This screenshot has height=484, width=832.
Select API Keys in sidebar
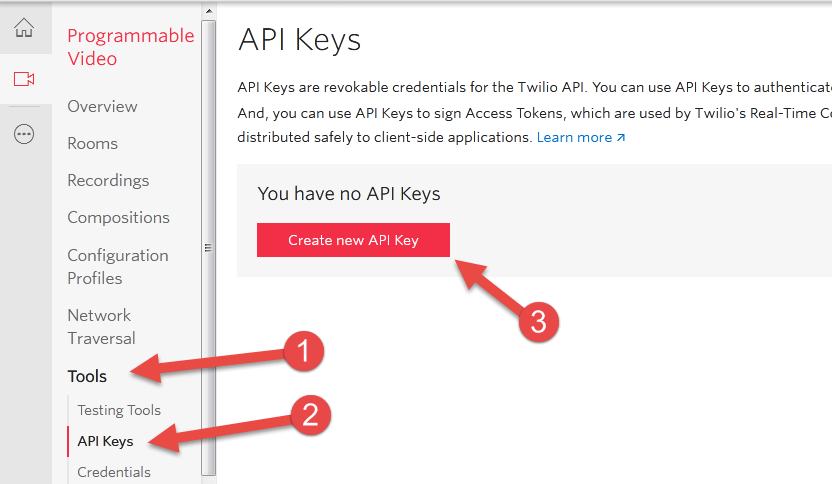pos(105,441)
